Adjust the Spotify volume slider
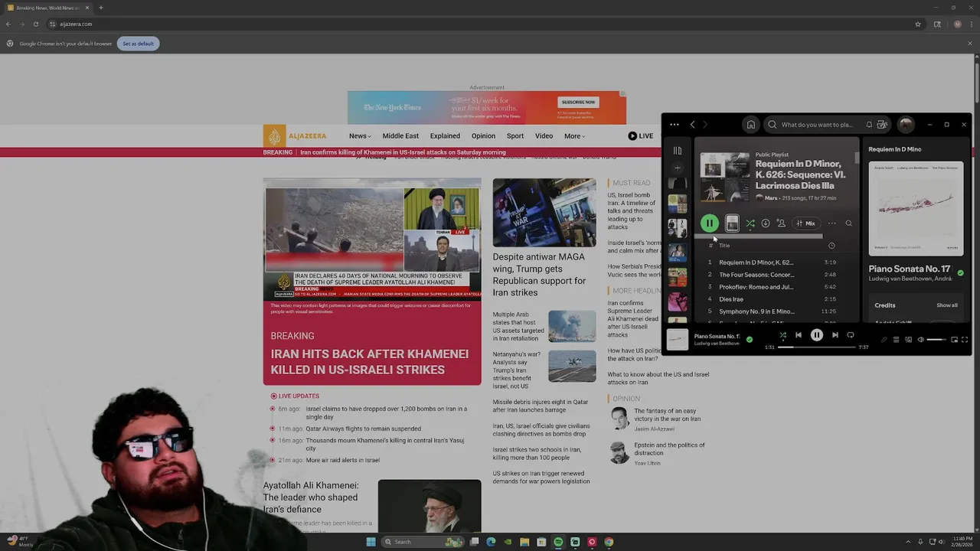This screenshot has height=551, width=980. (937, 340)
